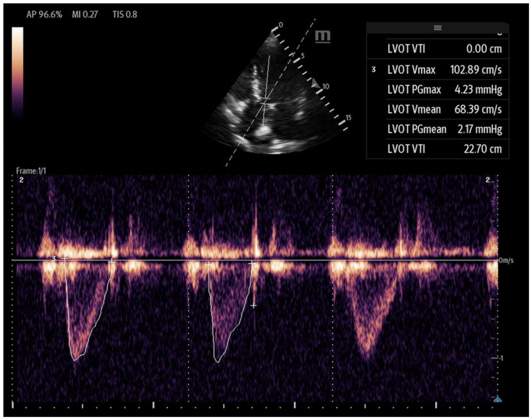Click the focus depth arrow near 10
532x420 pixels.
[x=315, y=84]
